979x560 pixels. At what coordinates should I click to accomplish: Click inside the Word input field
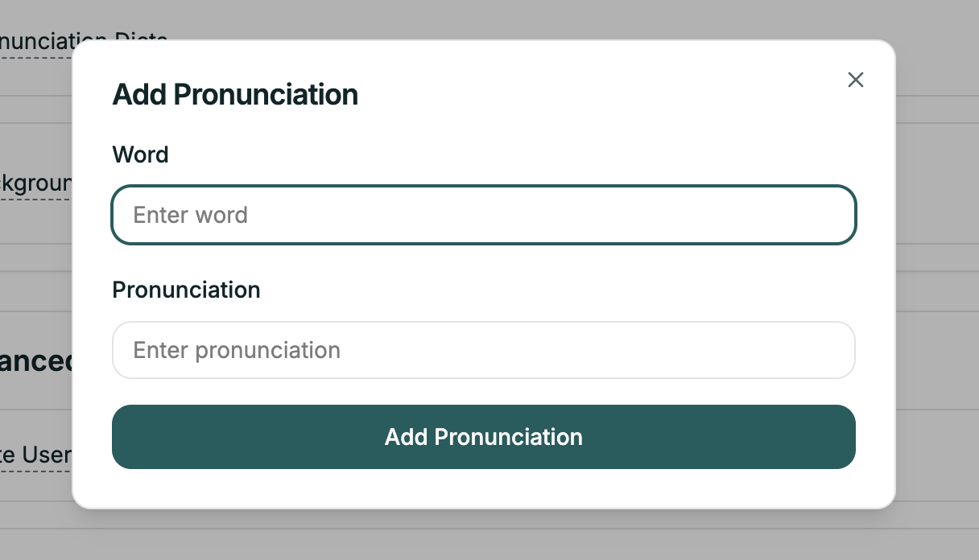tap(483, 215)
